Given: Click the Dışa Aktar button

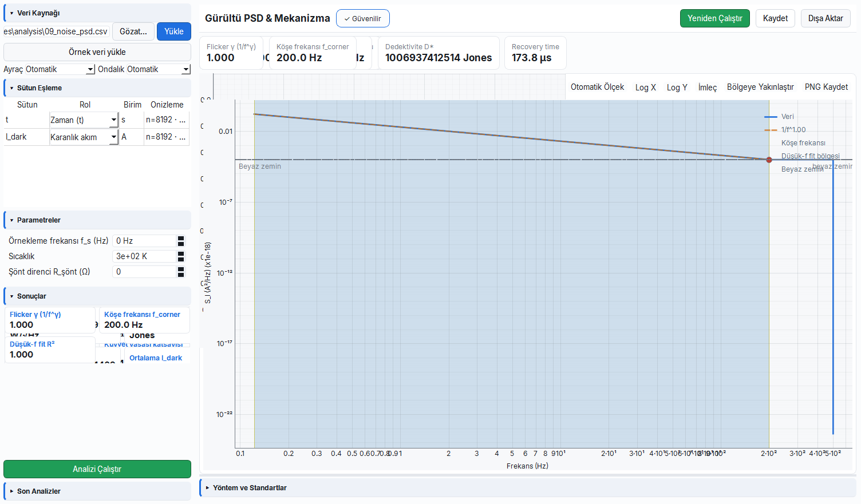Looking at the screenshot, I should [x=826, y=18].
